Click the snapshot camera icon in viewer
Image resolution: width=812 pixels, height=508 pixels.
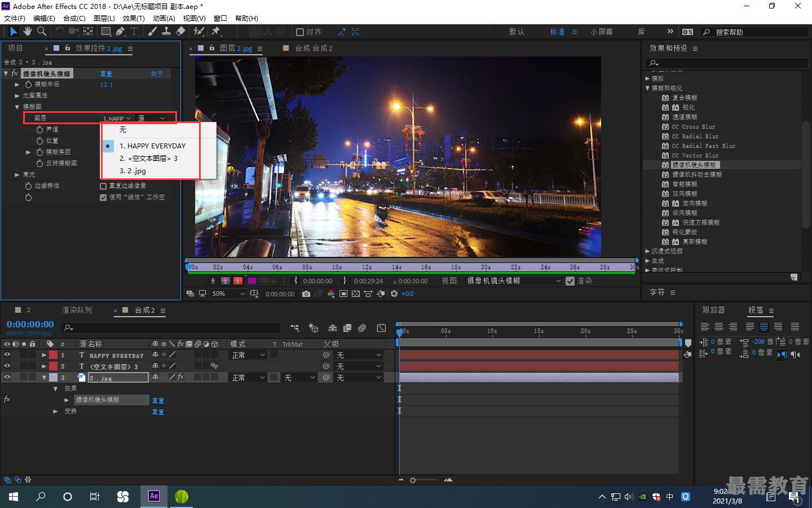coord(306,294)
